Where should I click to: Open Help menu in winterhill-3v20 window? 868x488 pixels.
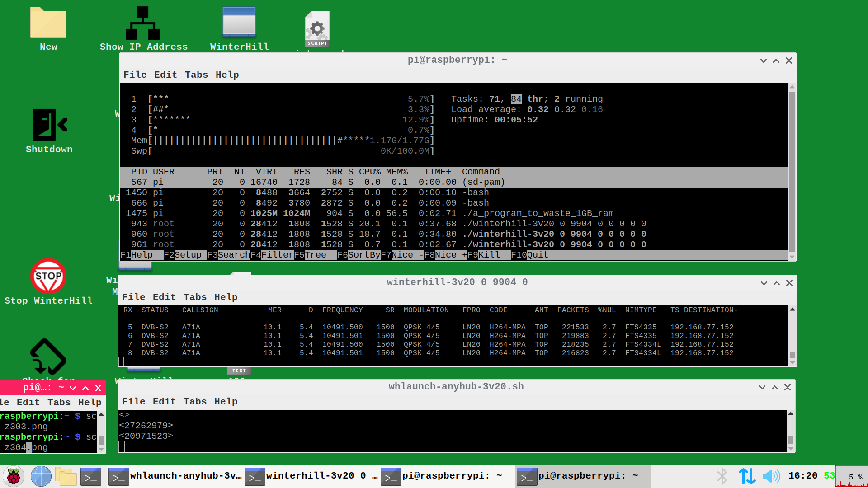click(226, 297)
